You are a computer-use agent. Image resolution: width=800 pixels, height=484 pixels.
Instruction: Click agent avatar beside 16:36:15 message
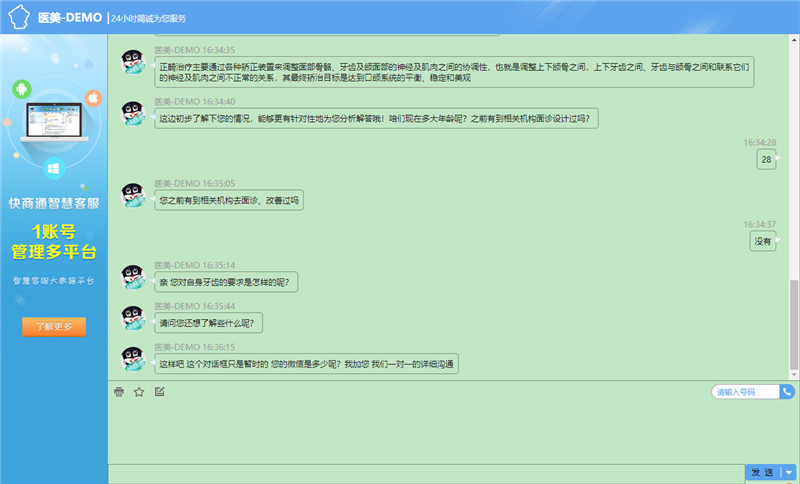pos(135,360)
